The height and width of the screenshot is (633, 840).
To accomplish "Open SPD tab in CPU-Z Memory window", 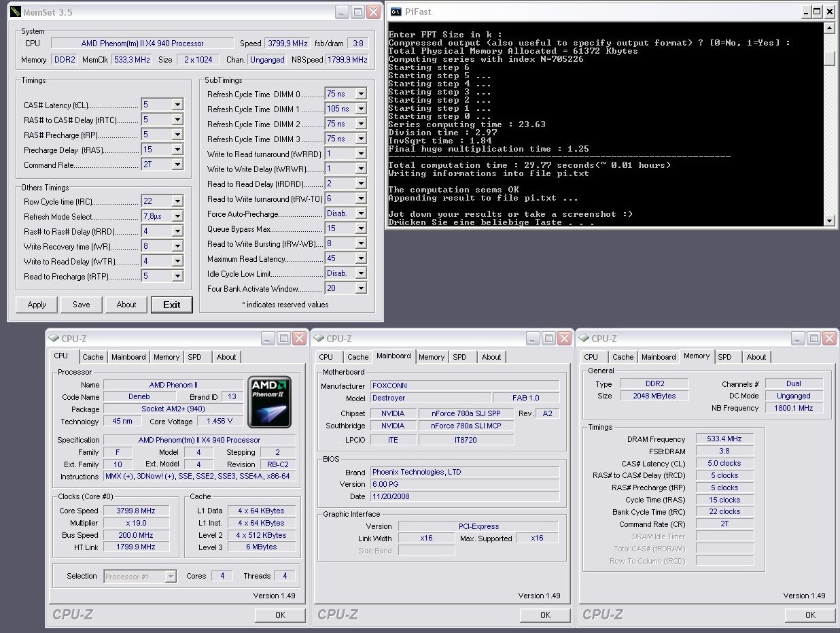I will pyautogui.click(x=725, y=357).
